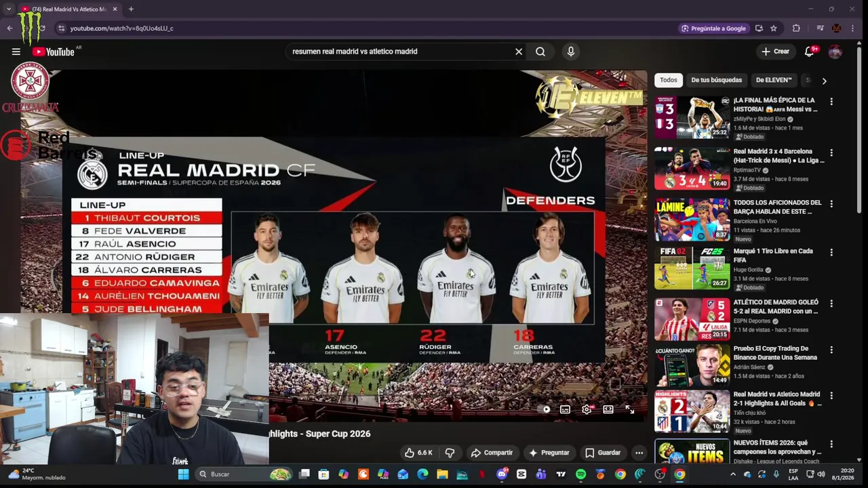Bookmark this page with star
The width and height of the screenshot is (868, 488).
point(774,28)
